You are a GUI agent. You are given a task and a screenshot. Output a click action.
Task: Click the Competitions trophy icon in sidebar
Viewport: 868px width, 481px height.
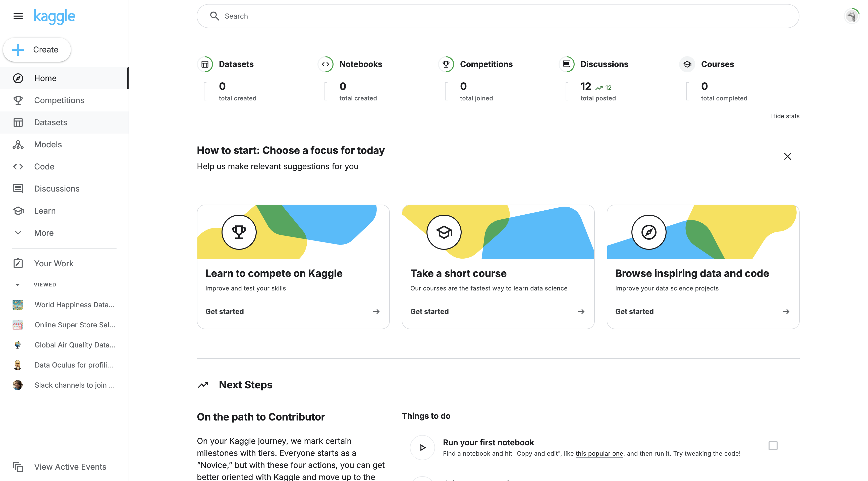(18, 100)
